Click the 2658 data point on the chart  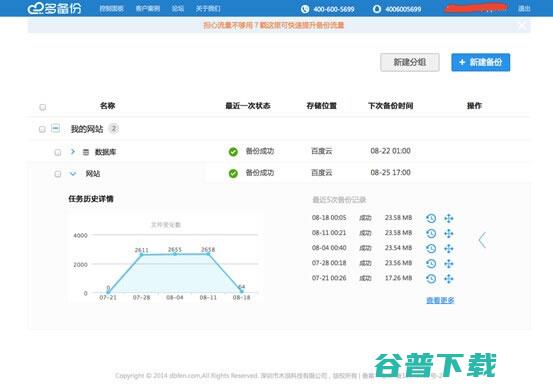pyautogui.click(x=208, y=254)
